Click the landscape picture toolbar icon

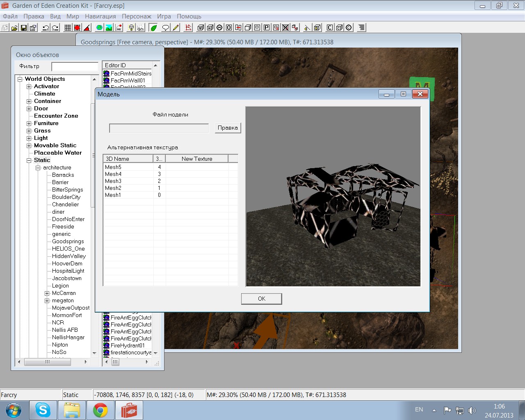coord(109,27)
